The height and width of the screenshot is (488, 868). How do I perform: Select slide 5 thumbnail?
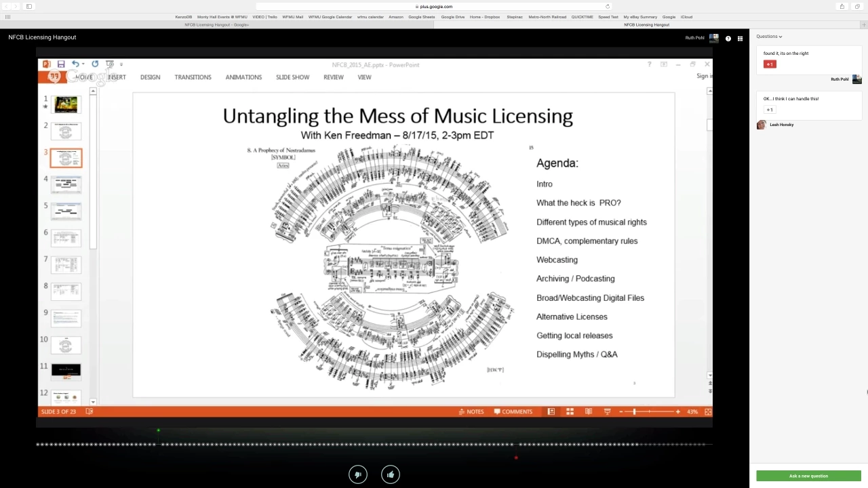[x=66, y=211]
